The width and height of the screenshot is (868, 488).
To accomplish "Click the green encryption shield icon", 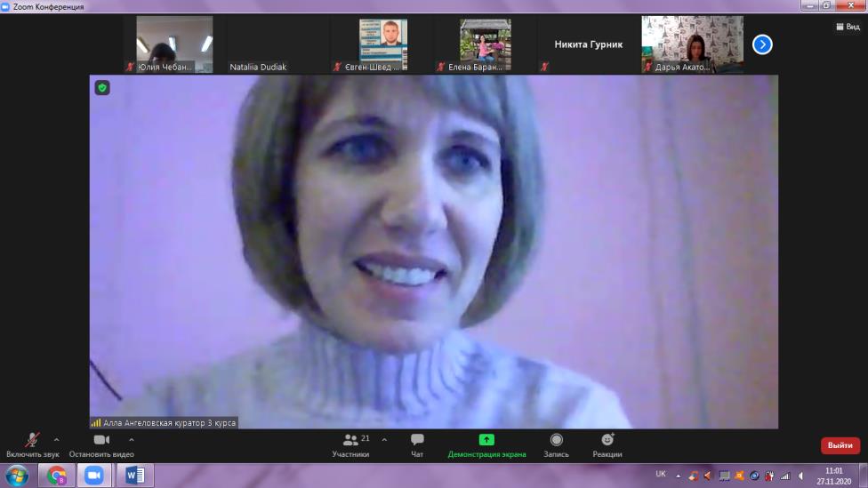I will (102, 87).
